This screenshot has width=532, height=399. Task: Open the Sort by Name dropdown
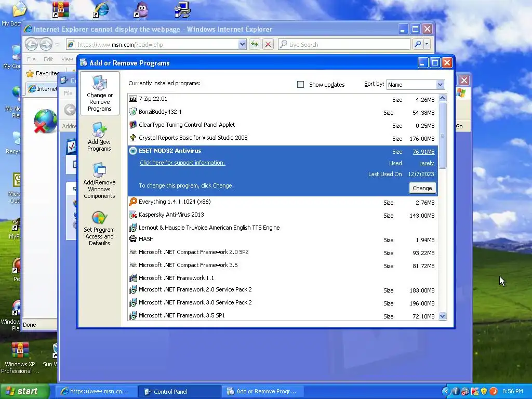pyautogui.click(x=440, y=85)
